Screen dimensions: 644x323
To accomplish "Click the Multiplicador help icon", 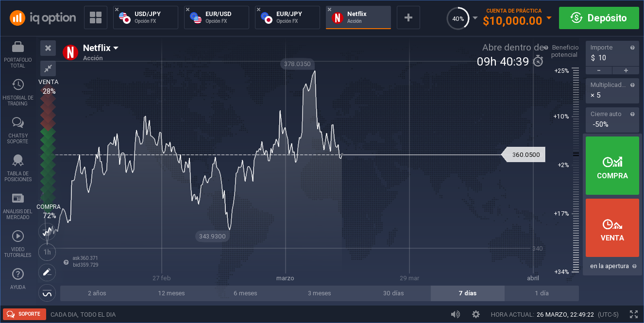I will tap(632, 85).
